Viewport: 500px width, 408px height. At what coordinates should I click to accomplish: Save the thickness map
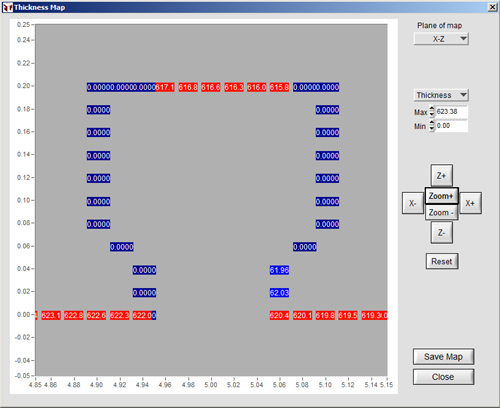[x=443, y=357]
